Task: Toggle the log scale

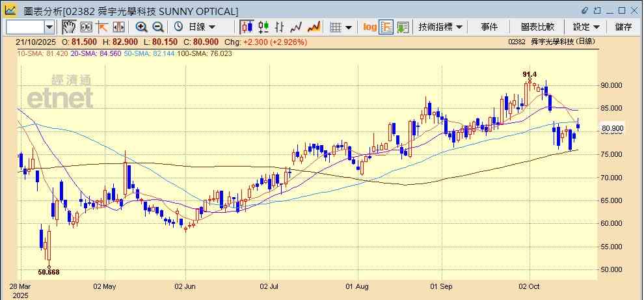Action: pos(369,27)
